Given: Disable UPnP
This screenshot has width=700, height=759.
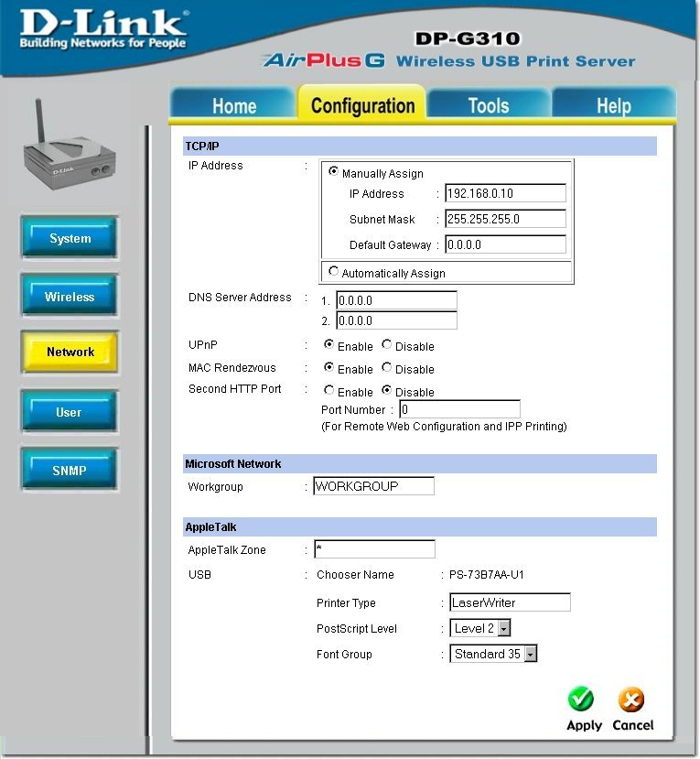Looking at the screenshot, I should pyautogui.click(x=386, y=344).
